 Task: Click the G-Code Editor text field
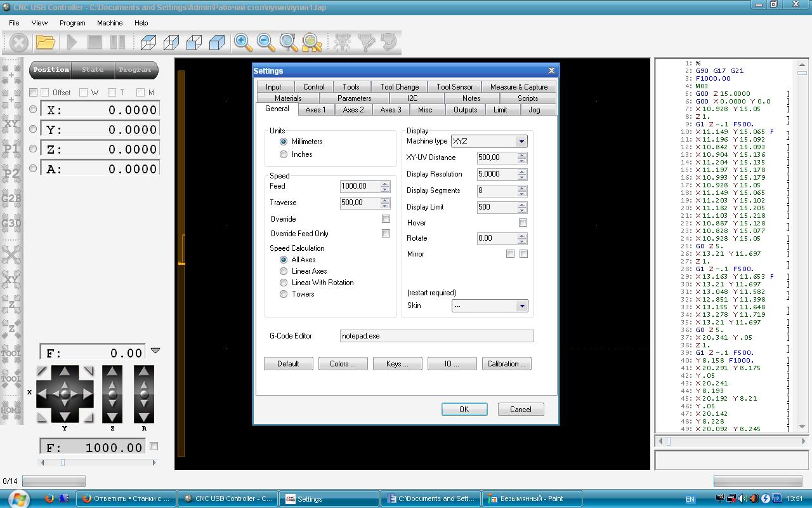(x=437, y=336)
